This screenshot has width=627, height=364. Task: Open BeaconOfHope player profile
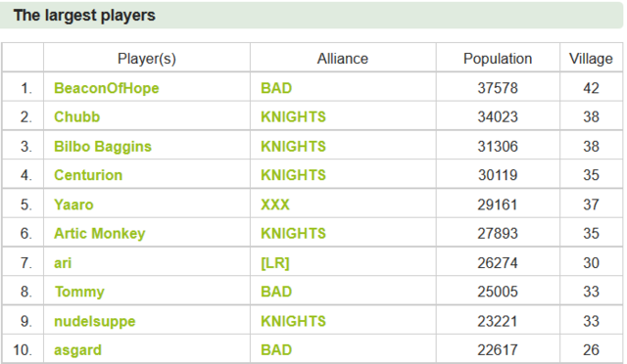point(107,88)
